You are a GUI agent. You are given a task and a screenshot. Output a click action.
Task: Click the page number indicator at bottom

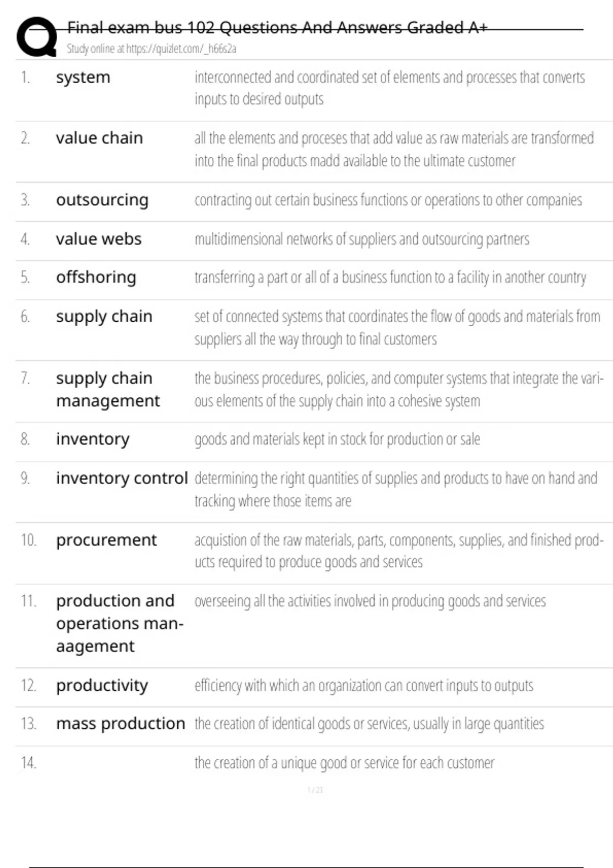[x=315, y=790]
